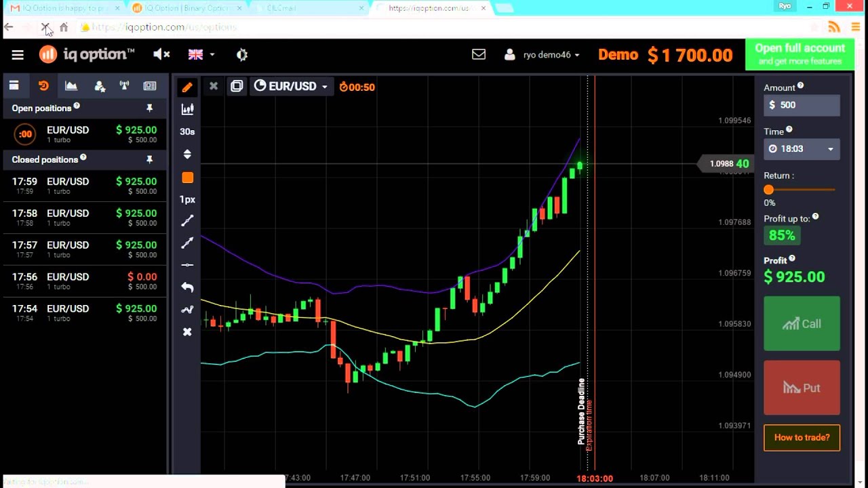Click the How to trade? button
This screenshot has height=488, width=868.
tap(802, 438)
